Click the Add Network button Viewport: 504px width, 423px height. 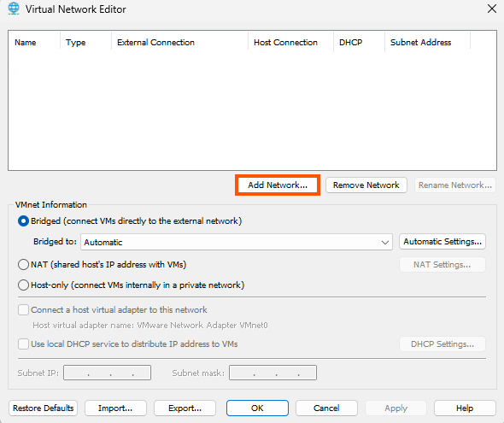(x=278, y=185)
